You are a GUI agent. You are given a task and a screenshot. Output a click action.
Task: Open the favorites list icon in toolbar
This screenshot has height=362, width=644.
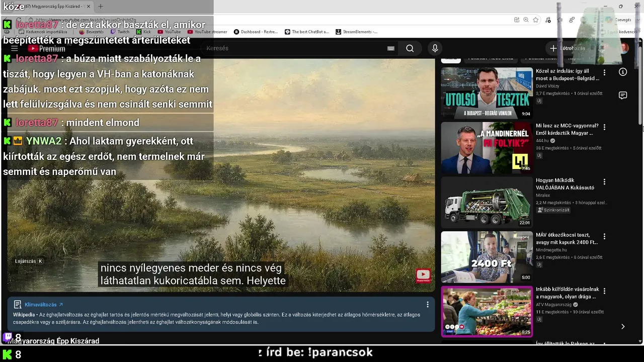point(560,20)
